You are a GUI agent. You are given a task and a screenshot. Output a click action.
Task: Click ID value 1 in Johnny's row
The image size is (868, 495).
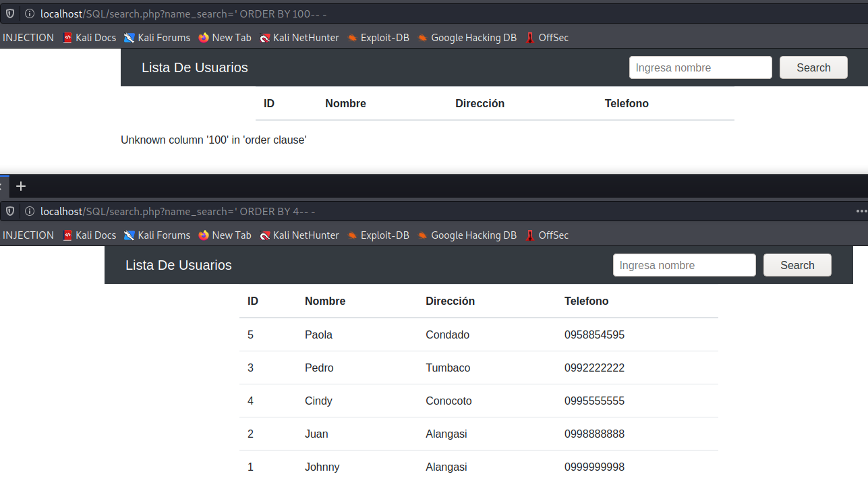[250, 467]
